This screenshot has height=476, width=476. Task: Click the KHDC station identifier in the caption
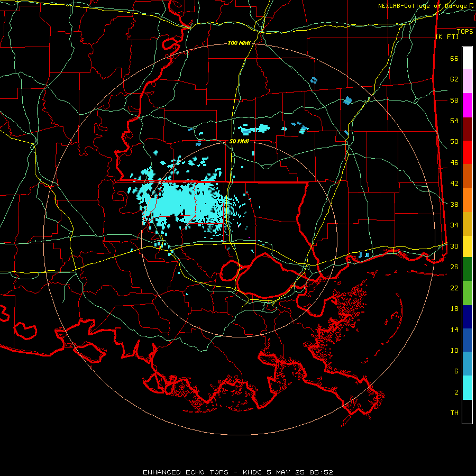coord(252,472)
